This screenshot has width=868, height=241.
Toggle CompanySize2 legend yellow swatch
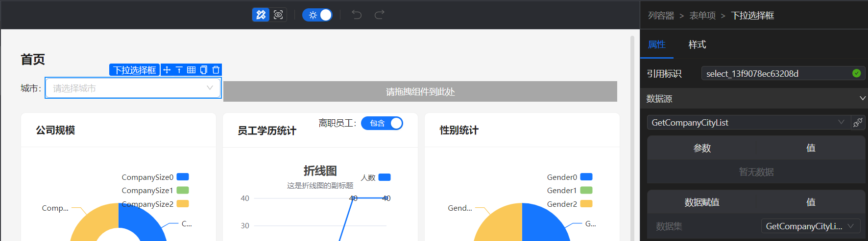183,204
